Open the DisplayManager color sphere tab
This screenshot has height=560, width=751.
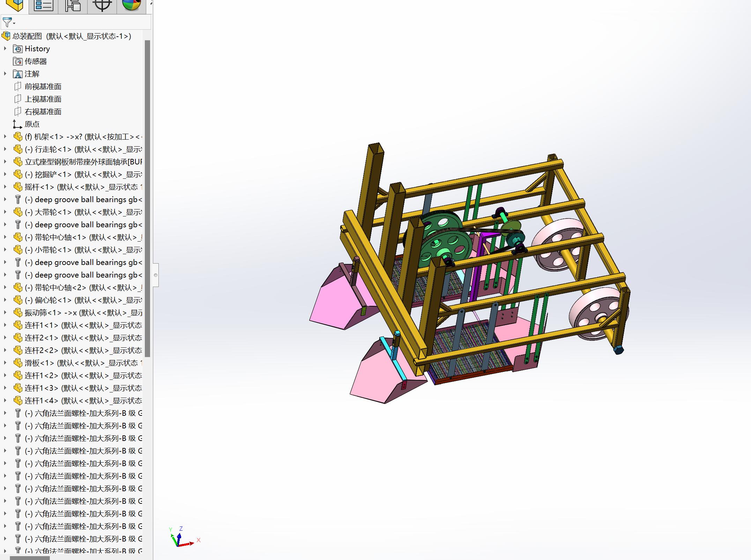[131, 5]
